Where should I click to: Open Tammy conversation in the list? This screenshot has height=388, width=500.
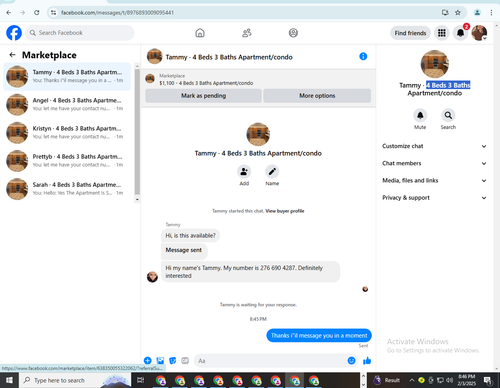tap(67, 76)
